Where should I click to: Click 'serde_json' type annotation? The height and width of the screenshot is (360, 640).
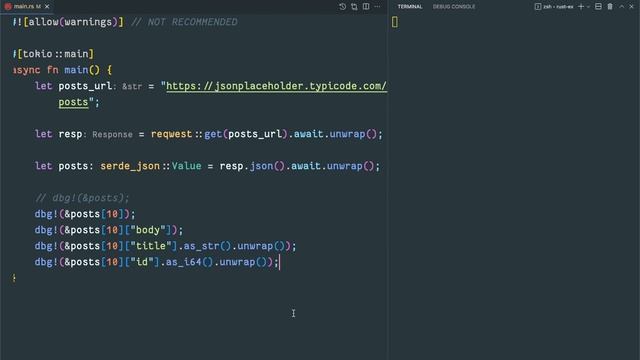click(130, 166)
